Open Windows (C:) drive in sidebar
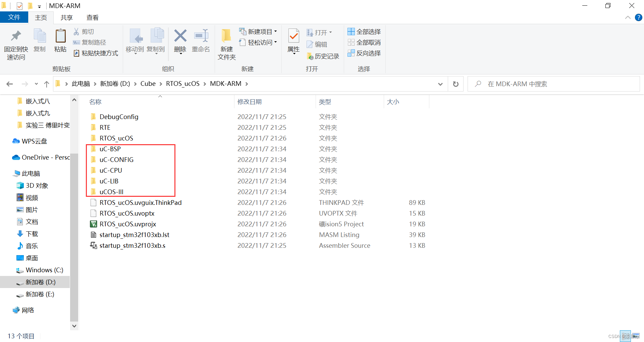Image resolution: width=644 pixels, height=342 pixels. point(40,270)
